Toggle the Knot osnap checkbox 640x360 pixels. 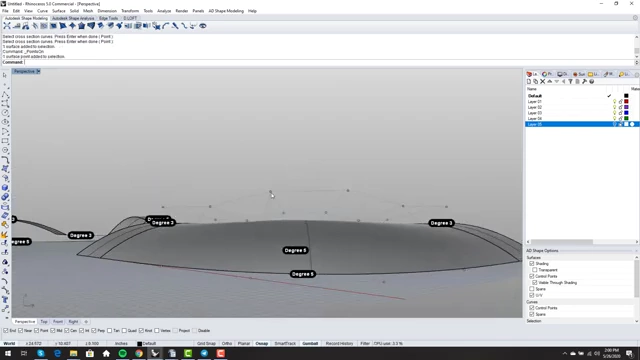[141, 331]
